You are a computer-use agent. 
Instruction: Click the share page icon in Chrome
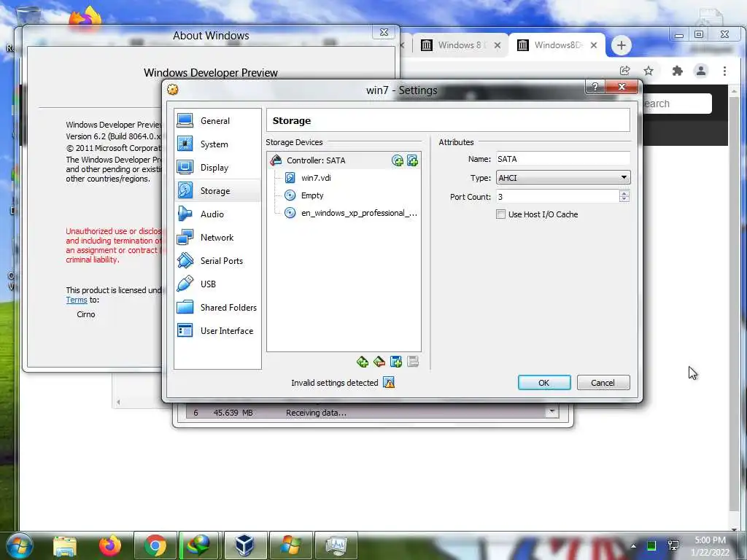pyautogui.click(x=624, y=71)
